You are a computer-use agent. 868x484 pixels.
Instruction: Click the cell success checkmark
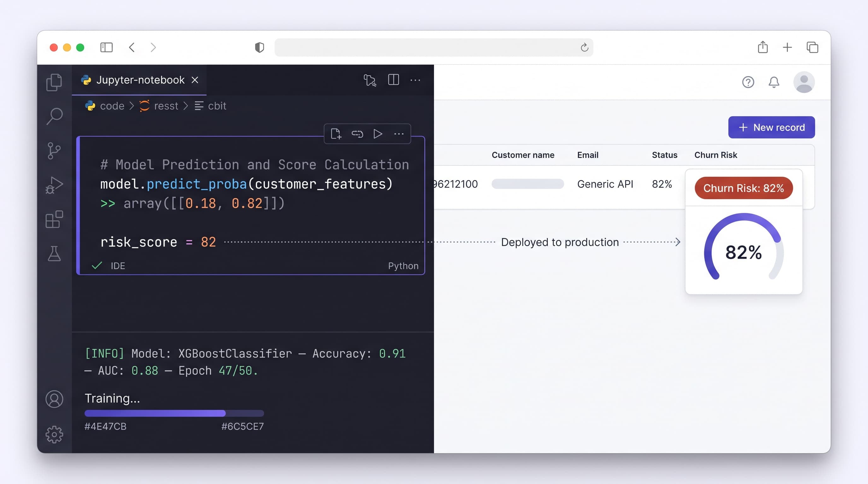[x=97, y=266]
